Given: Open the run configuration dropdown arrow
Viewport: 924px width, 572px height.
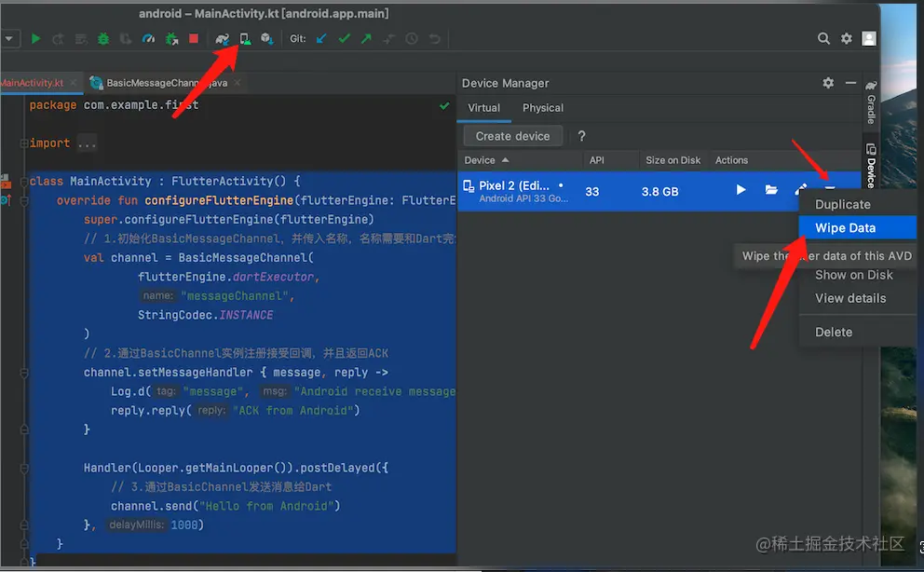Looking at the screenshot, I should (8, 39).
